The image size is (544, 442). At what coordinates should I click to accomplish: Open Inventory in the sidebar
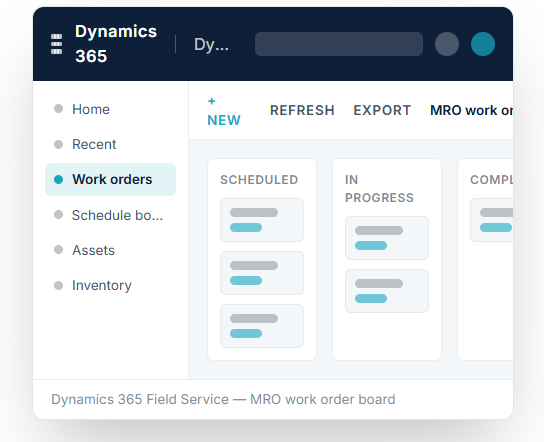[110, 286]
